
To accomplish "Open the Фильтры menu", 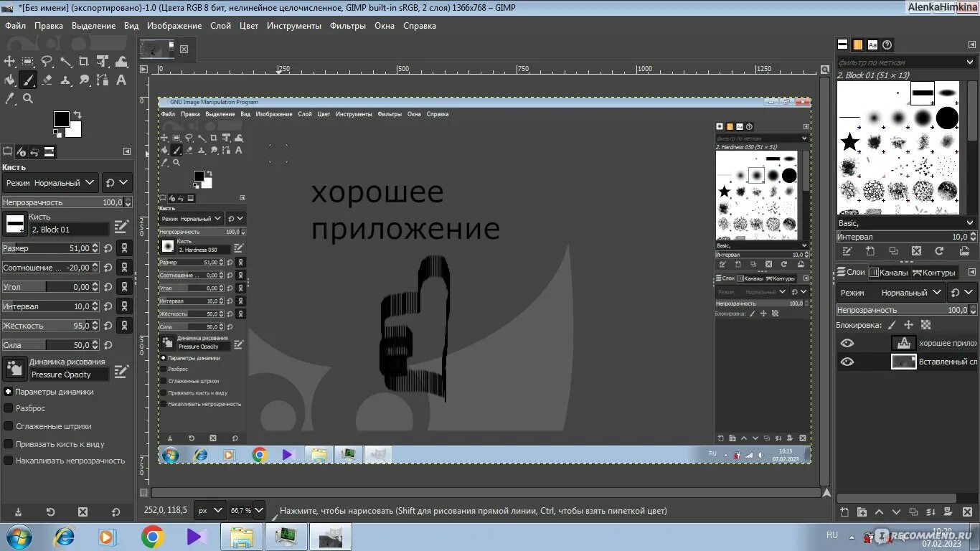I will 347,25.
